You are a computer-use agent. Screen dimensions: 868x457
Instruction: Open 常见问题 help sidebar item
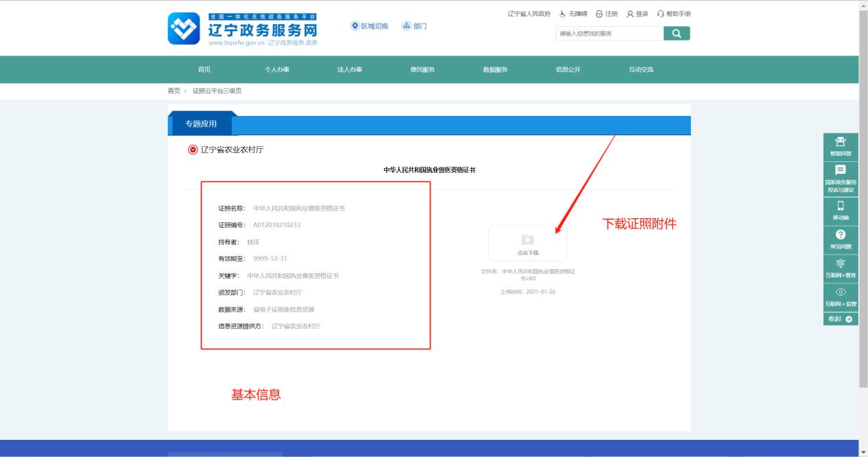[x=841, y=239]
